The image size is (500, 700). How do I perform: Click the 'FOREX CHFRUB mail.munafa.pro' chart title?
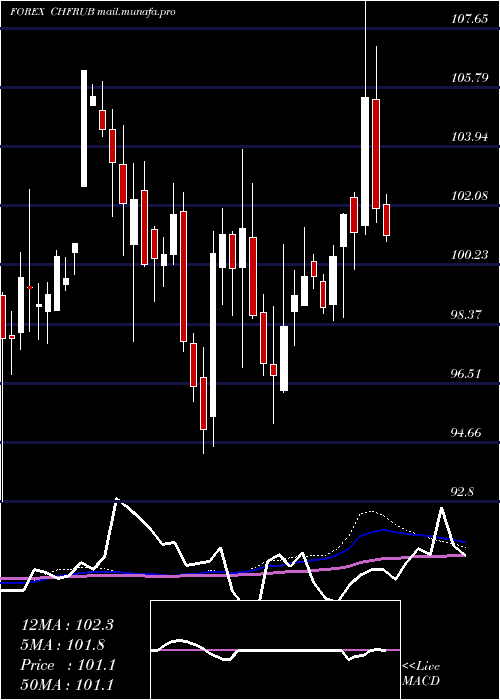(x=92, y=12)
